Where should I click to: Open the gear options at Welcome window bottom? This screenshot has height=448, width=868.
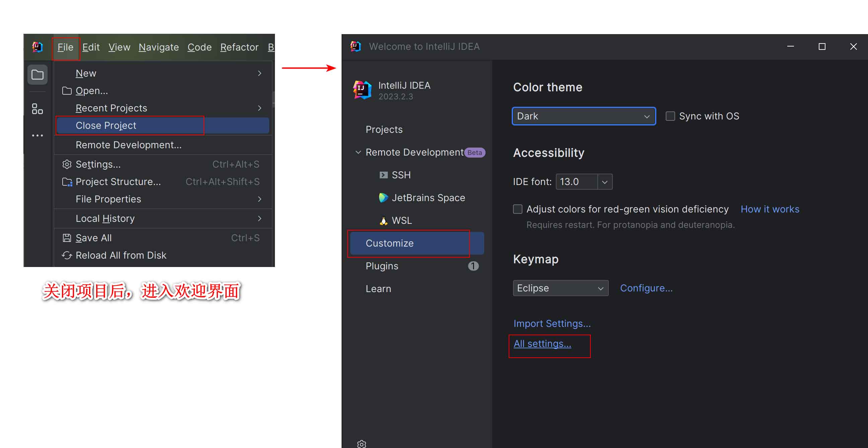click(x=362, y=444)
